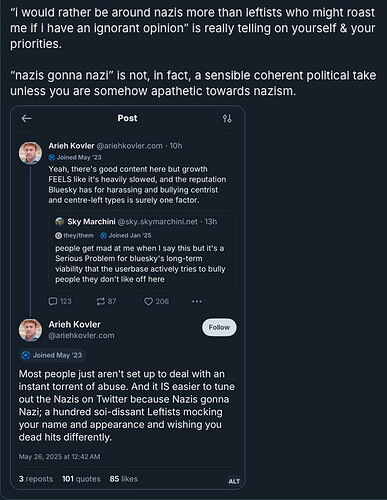Click the they/them pronoun label
387x500 pixels.
click(x=74, y=235)
